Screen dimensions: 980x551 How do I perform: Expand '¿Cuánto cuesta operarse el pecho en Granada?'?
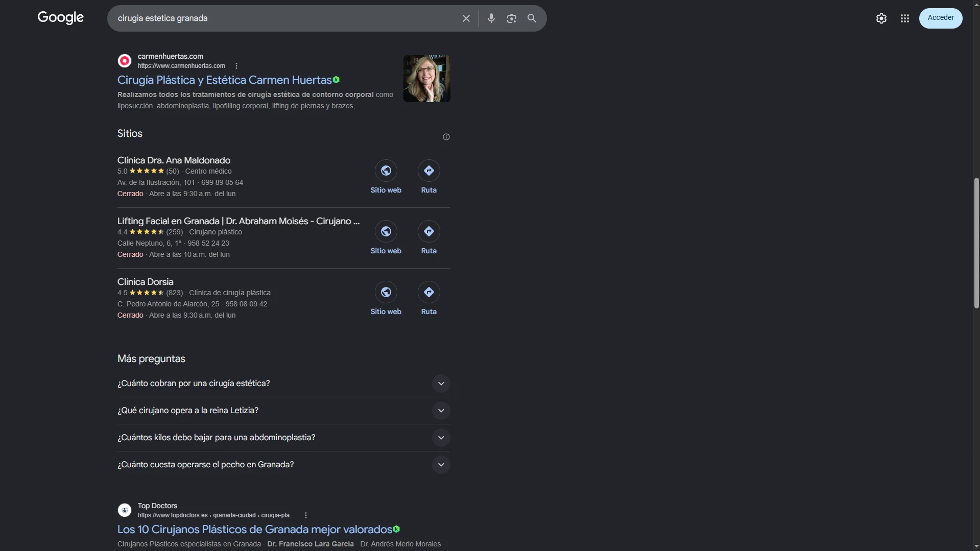click(283, 465)
